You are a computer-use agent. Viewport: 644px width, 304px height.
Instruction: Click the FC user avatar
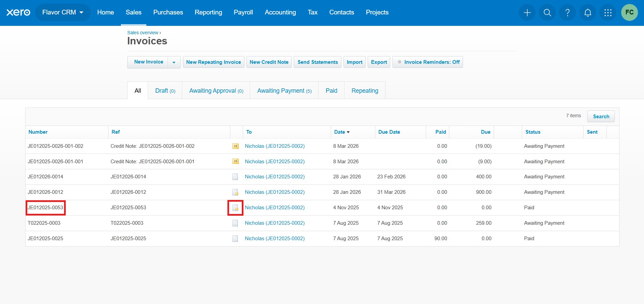click(x=629, y=12)
